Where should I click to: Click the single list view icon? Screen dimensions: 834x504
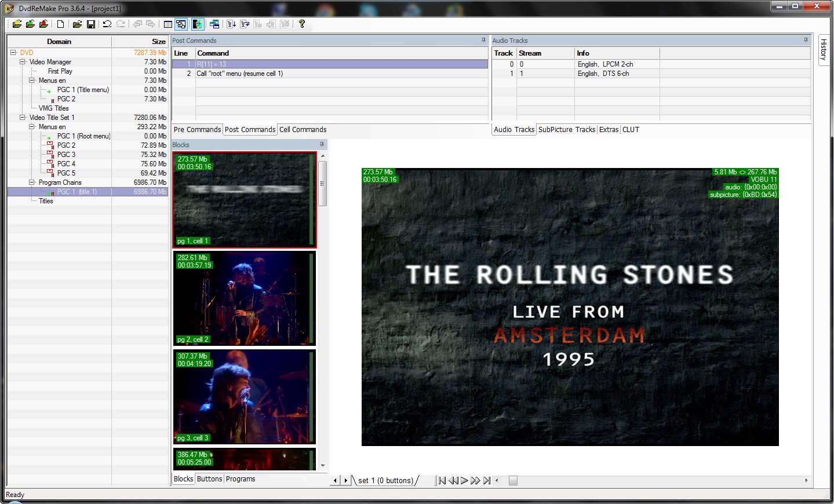[x=167, y=24]
